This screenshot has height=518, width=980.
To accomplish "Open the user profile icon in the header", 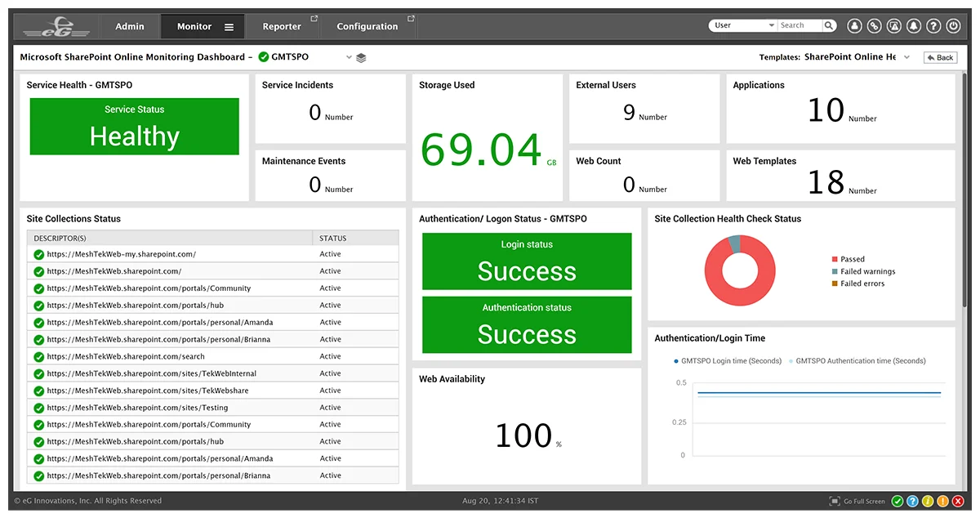I will pos(854,26).
